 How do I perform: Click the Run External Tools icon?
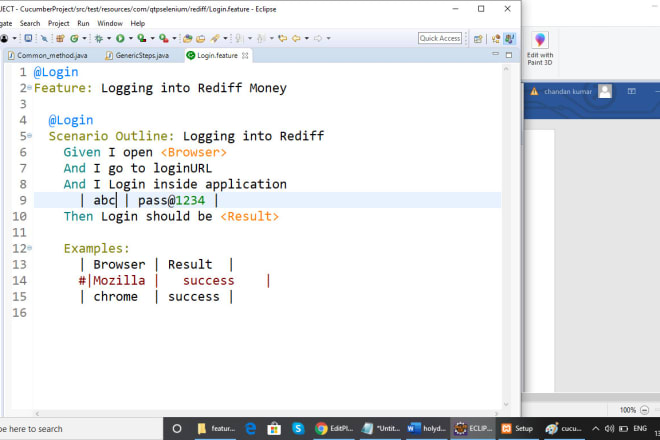(x=164, y=39)
